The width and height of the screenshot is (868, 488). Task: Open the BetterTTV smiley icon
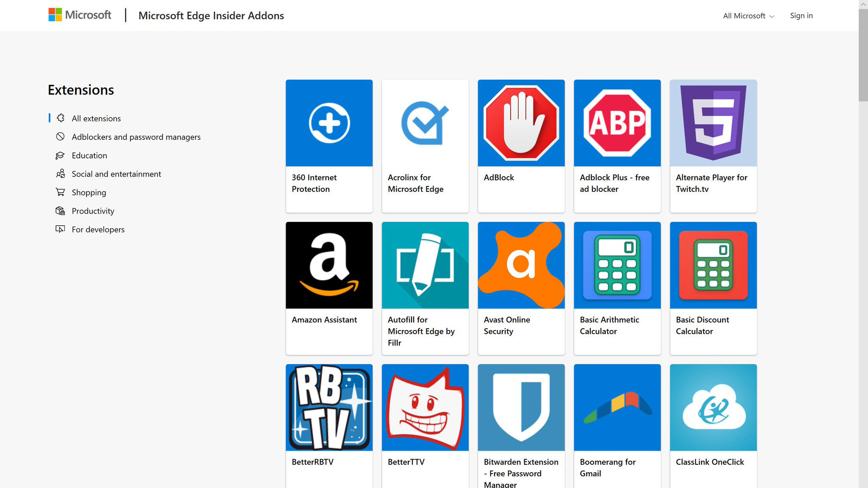(x=425, y=407)
